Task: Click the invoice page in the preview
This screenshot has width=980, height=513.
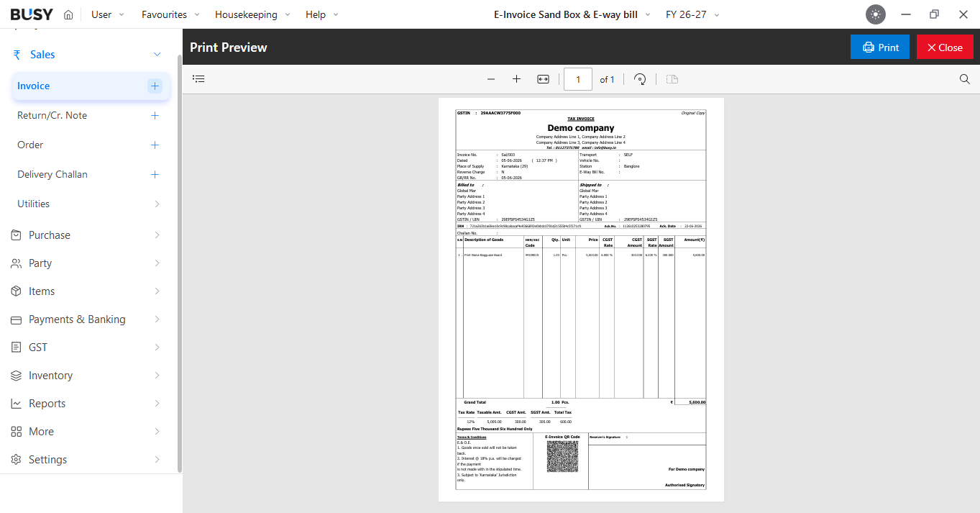Action: pyautogui.click(x=581, y=299)
